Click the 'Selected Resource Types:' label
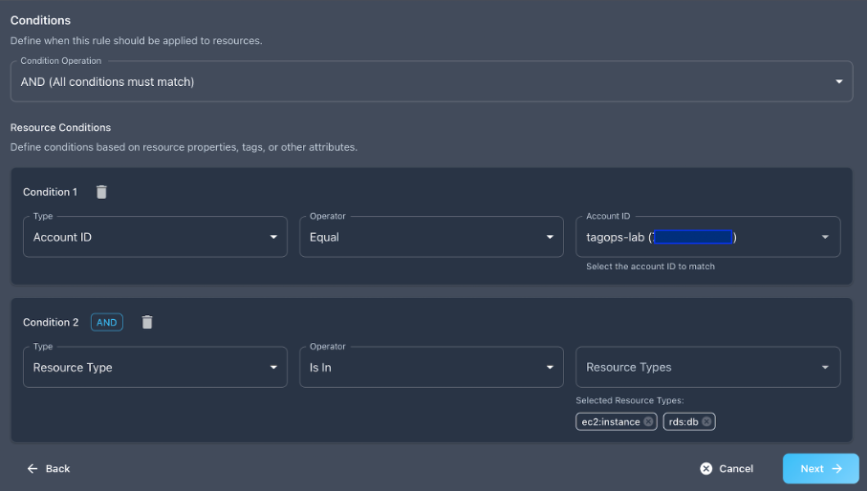The width and height of the screenshot is (868, 491). [x=629, y=400]
